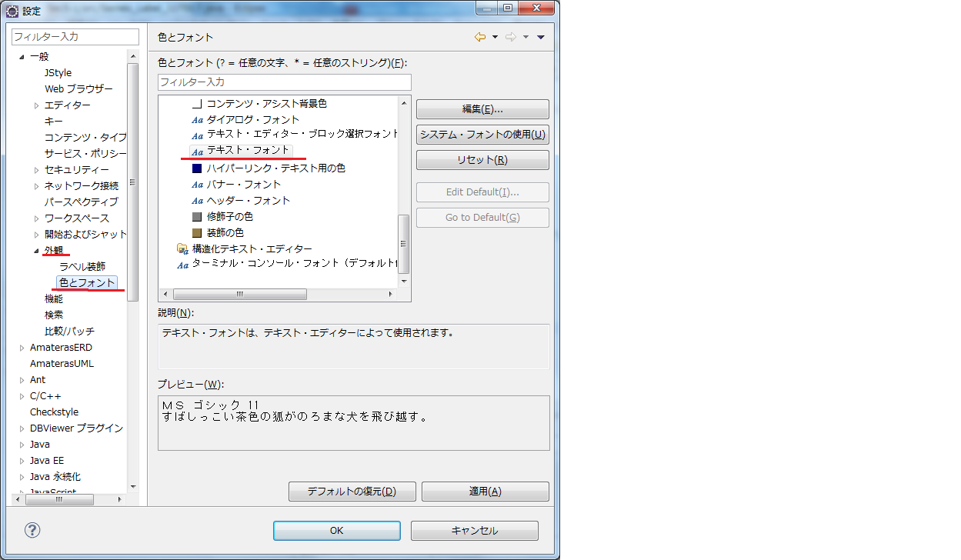Select ダイアログ・フォント in the font list

(253, 120)
